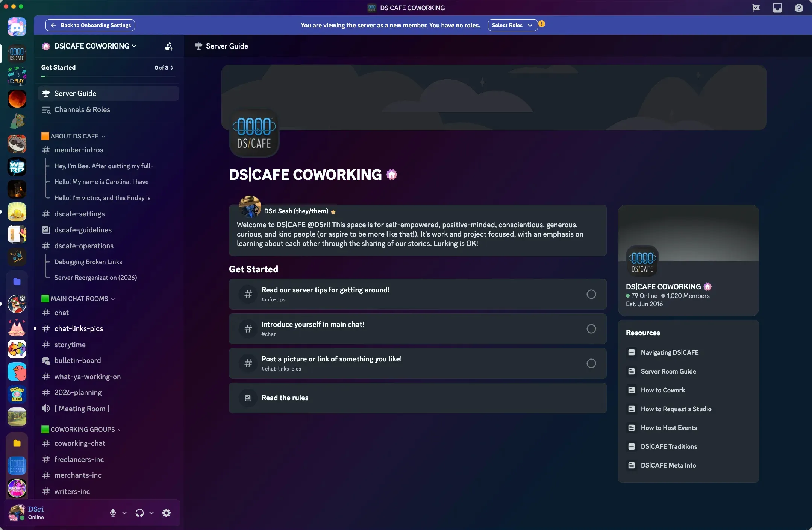The width and height of the screenshot is (812, 530).
Task: Deafen with the headphones icon
Action: coord(139,513)
